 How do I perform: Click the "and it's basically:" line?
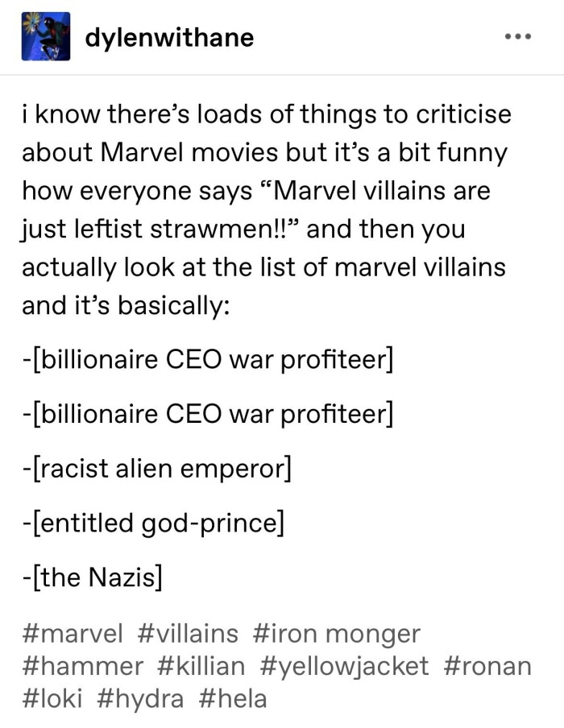126,304
